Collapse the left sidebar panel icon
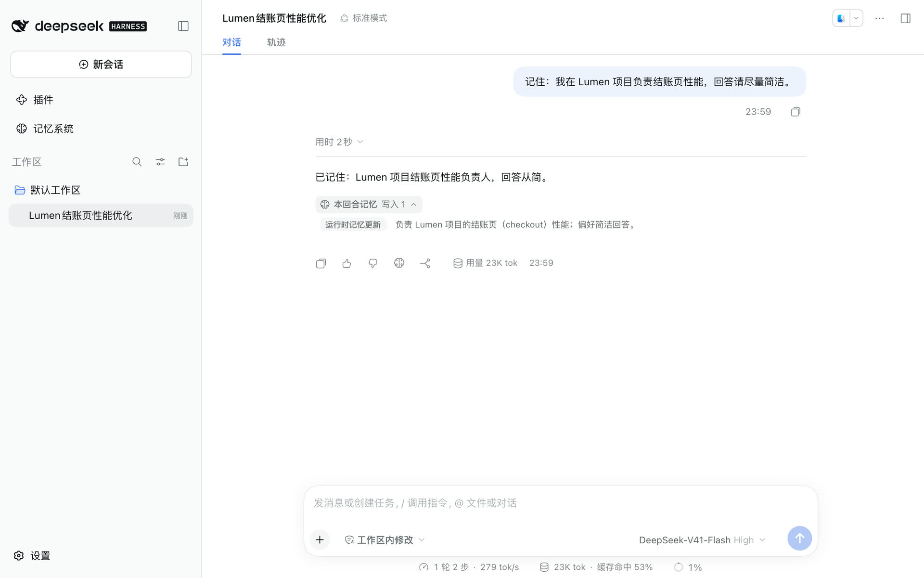Viewport: 924px width, 578px height. 183,26
